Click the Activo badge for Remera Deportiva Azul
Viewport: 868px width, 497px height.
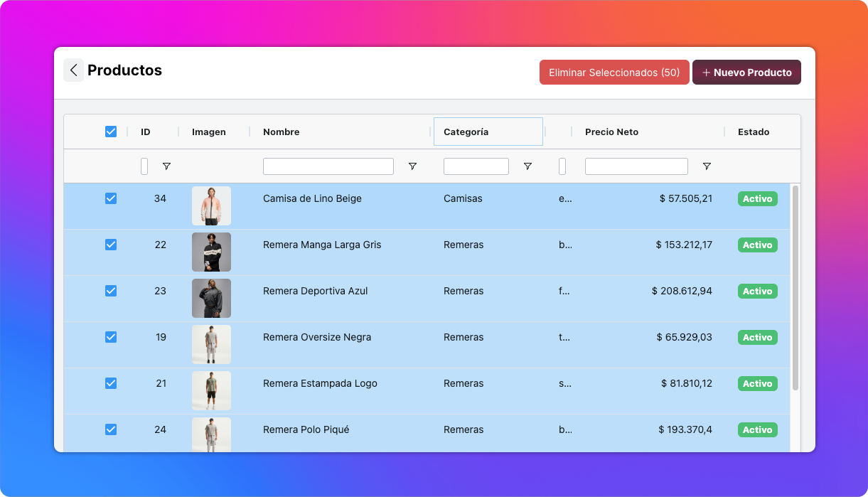coord(758,292)
